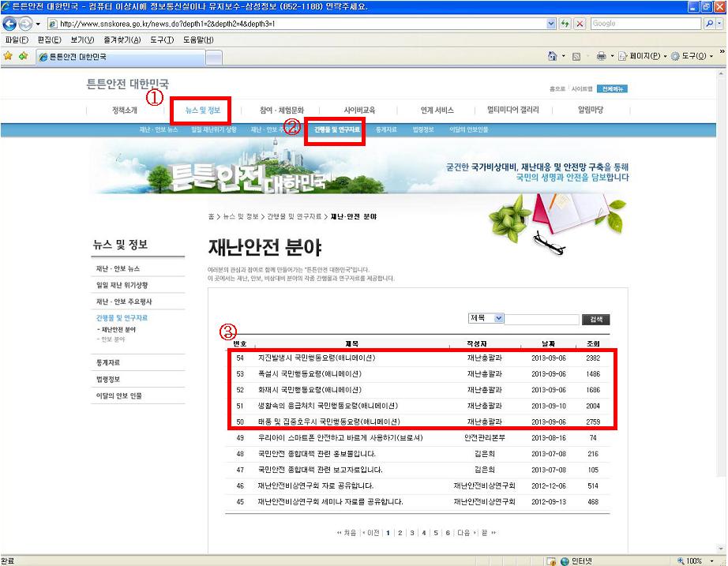Go to 통계자료 in left sidebar
The height and width of the screenshot is (566, 728).
click(109, 363)
